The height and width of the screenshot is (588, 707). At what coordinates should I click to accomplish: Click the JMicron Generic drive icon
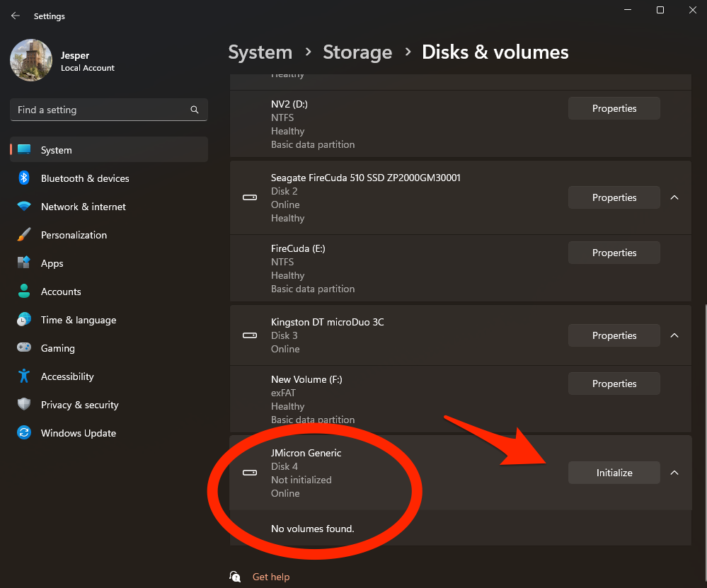pos(250,473)
